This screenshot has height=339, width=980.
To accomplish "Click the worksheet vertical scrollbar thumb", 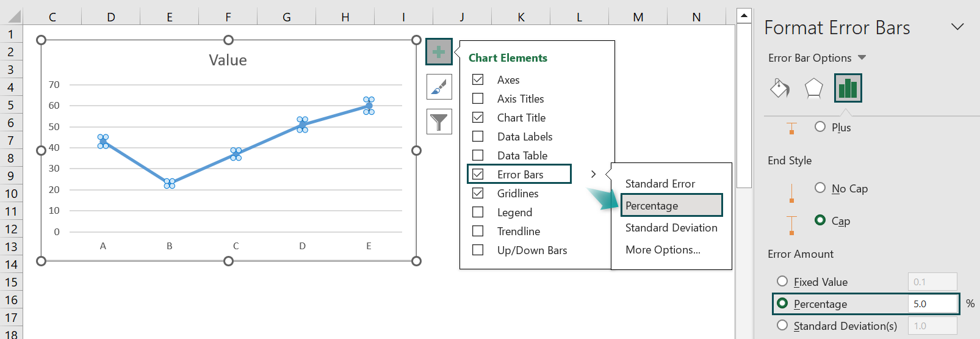I will tap(744, 105).
